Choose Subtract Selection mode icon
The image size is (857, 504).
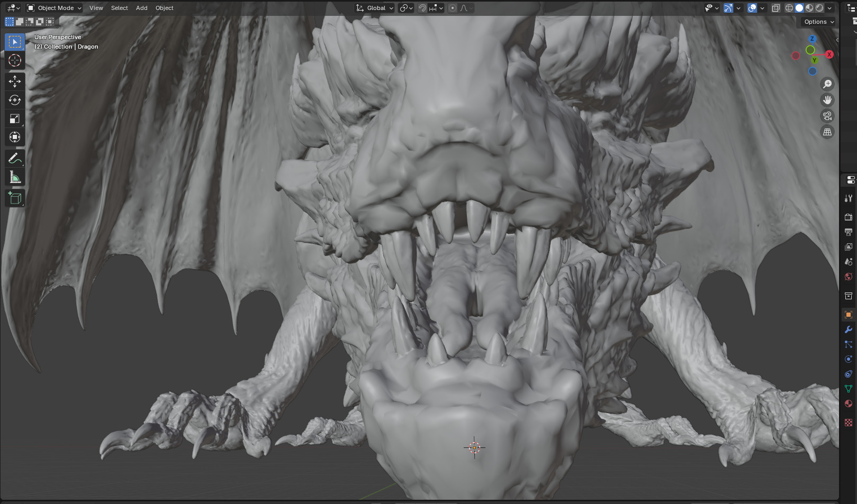(x=30, y=22)
